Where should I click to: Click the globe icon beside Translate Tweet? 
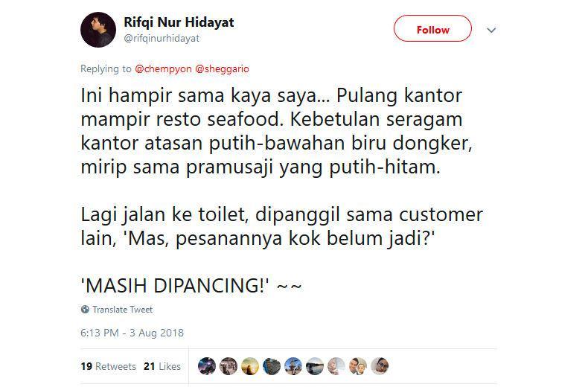click(x=85, y=310)
